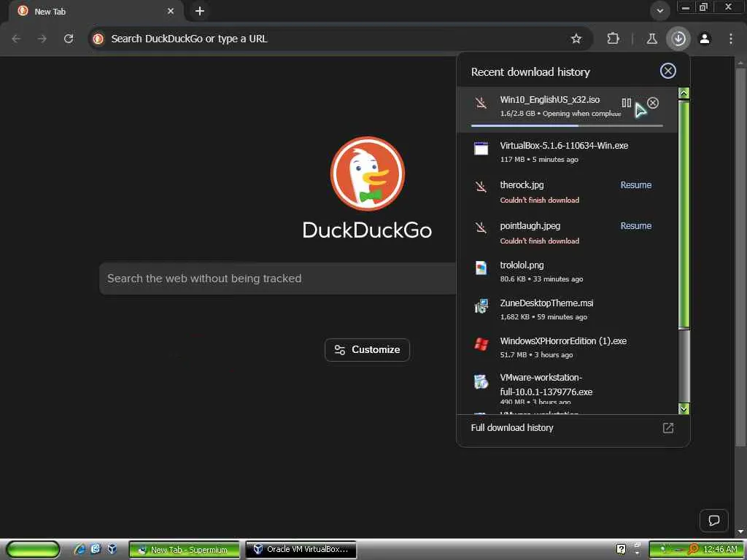
Task: Open WindowsXPHorrorEdition (1).exe entry
Action: pyautogui.click(x=567, y=348)
